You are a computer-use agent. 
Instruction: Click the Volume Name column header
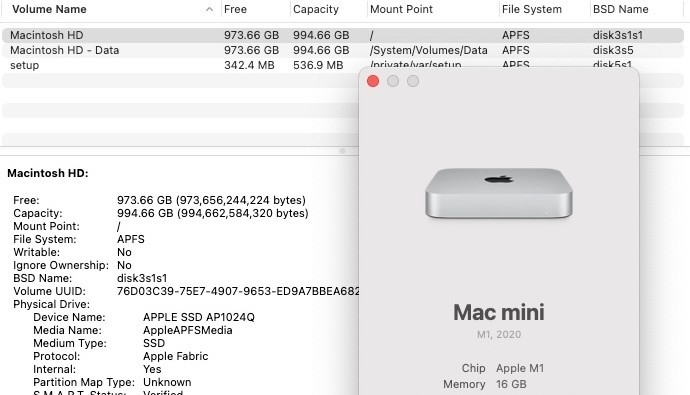coord(49,9)
